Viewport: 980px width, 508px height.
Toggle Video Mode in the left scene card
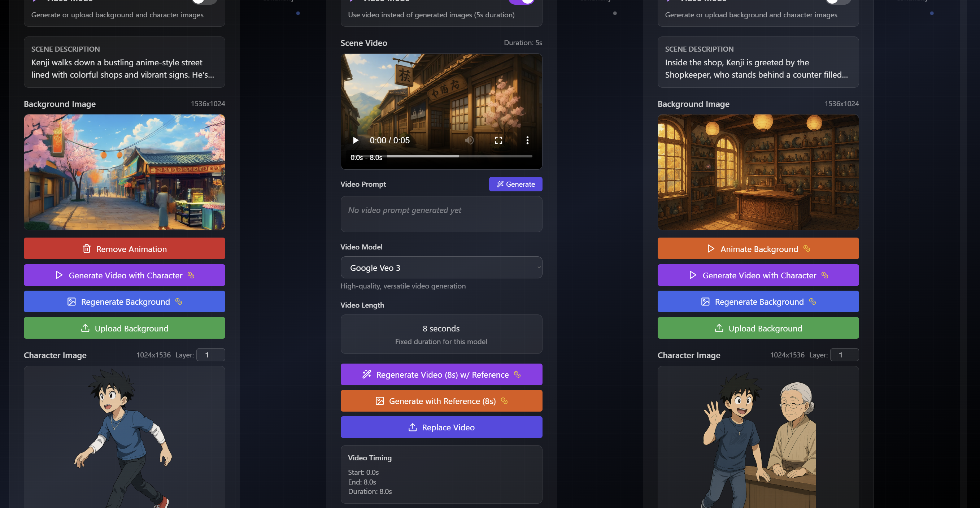pyautogui.click(x=204, y=1)
